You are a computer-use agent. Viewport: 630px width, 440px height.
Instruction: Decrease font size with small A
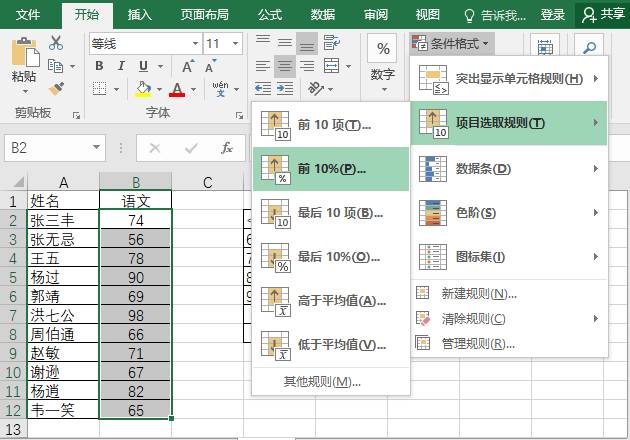point(210,66)
